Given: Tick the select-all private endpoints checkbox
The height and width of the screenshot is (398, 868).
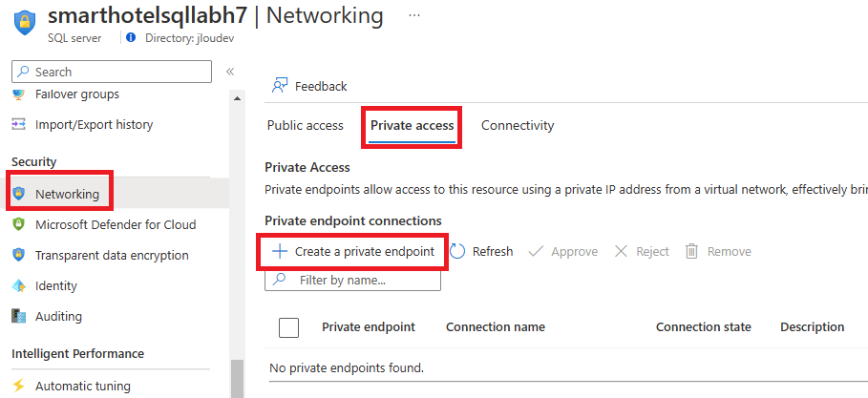Looking at the screenshot, I should point(289,327).
